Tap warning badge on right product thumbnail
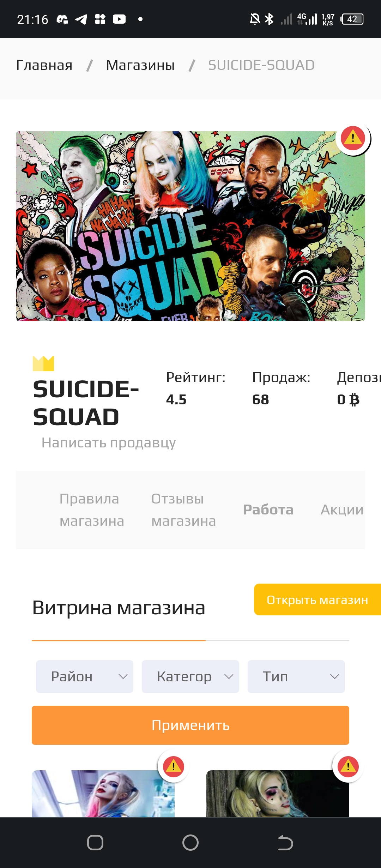This screenshot has width=381, height=868. tap(348, 766)
